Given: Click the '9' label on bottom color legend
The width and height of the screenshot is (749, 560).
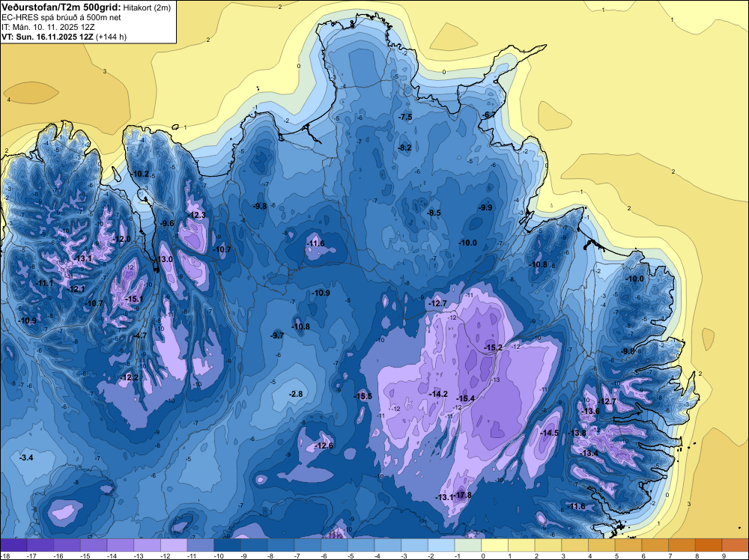Looking at the screenshot, I should [724, 556].
